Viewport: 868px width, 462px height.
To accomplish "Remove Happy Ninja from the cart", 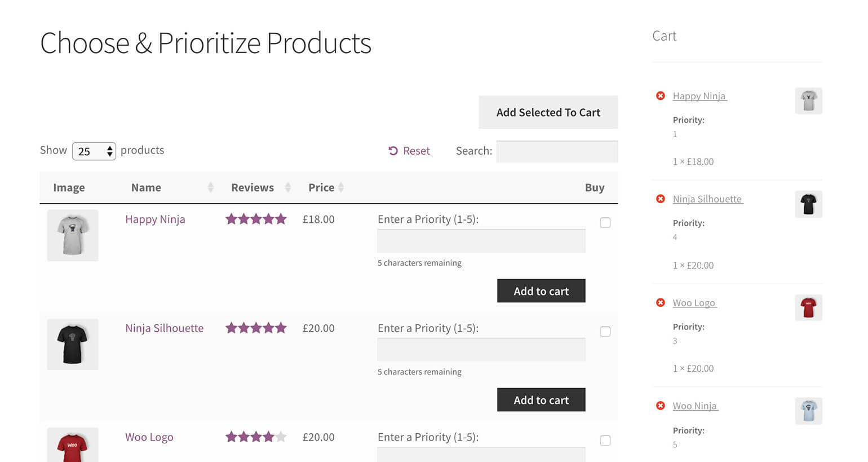I will pos(661,96).
